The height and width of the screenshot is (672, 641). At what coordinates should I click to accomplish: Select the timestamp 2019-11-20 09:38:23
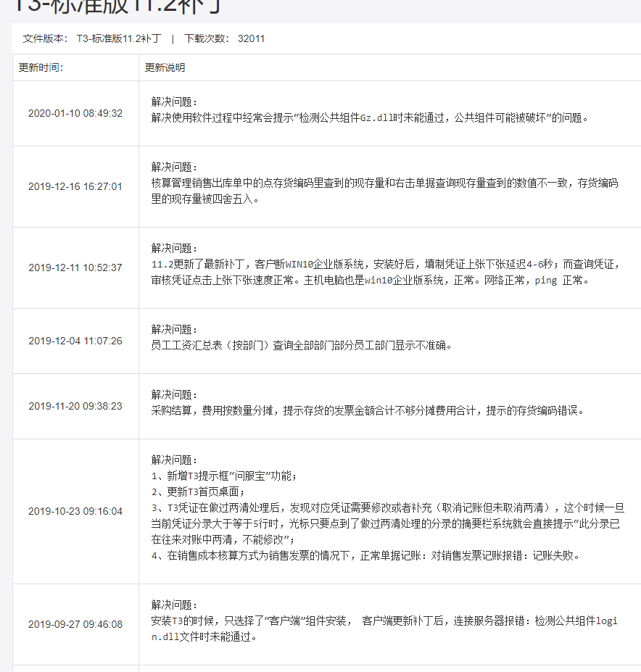[x=75, y=406]
